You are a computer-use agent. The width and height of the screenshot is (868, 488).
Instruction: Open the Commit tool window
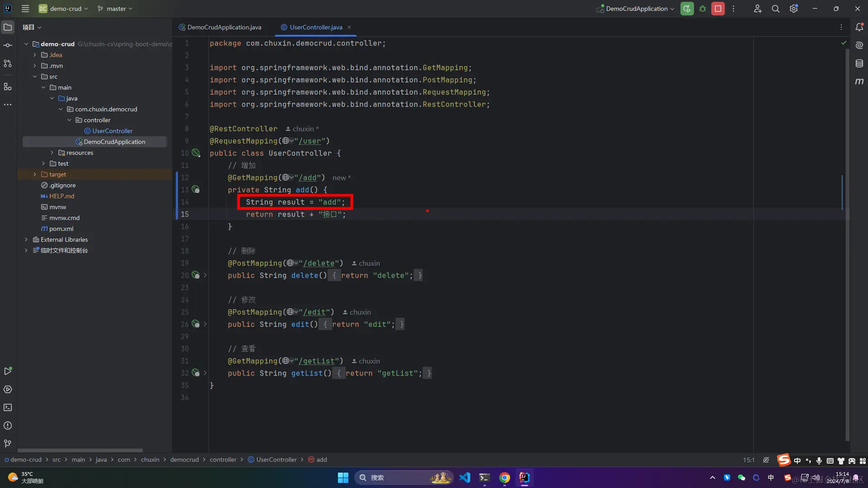click(8, 45)
